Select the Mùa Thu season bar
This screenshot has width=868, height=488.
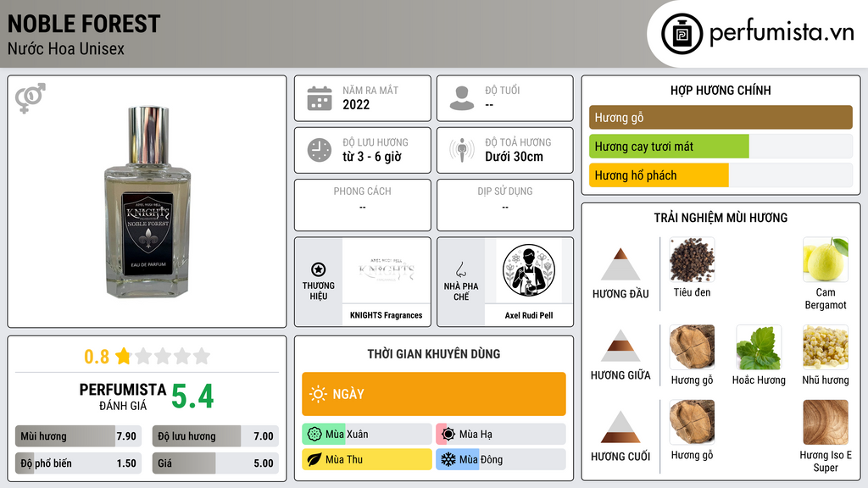[367, 459]
